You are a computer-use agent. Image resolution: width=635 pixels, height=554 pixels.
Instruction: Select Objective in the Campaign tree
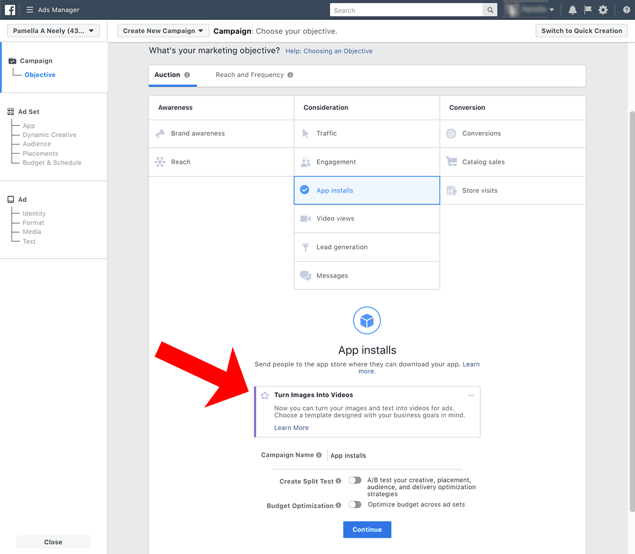40,75
